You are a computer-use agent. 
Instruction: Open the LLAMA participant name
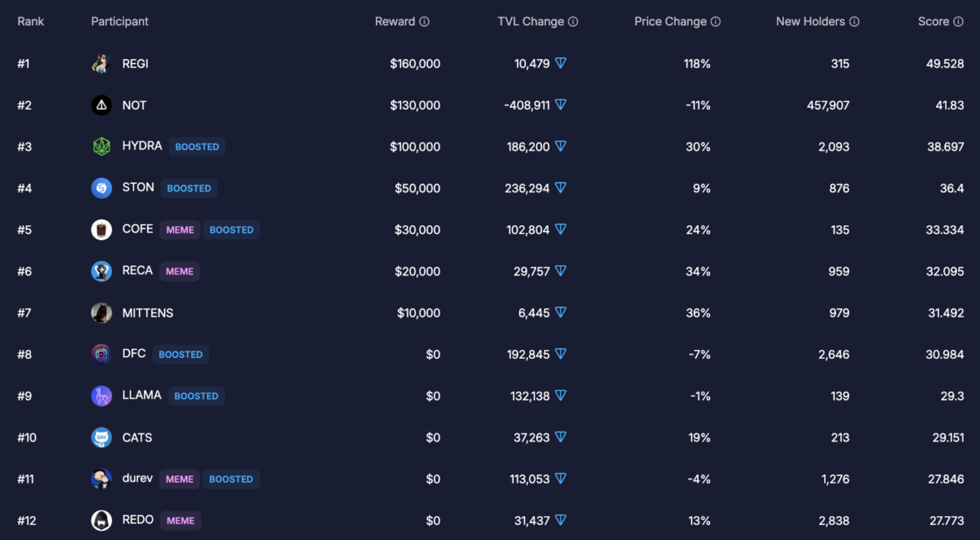pos(142,395)
